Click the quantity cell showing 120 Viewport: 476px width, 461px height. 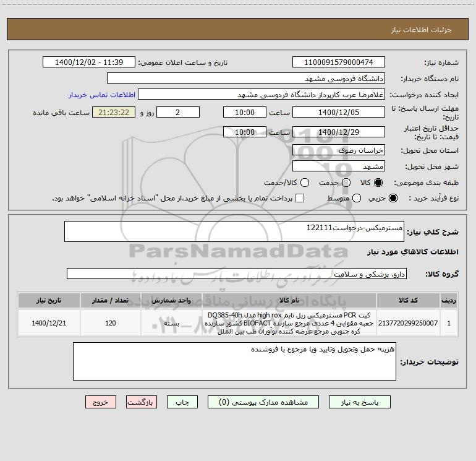point(111,323)
